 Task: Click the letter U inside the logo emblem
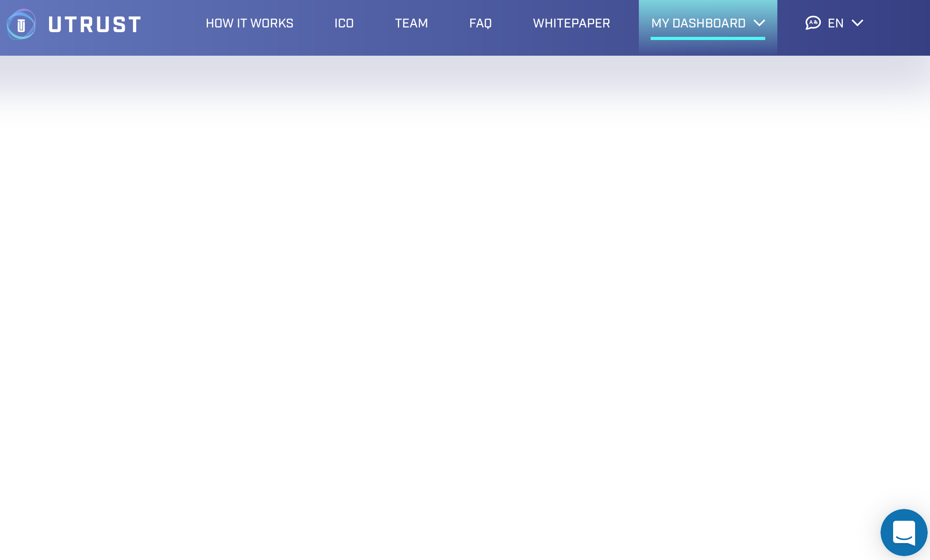[21, 26]
